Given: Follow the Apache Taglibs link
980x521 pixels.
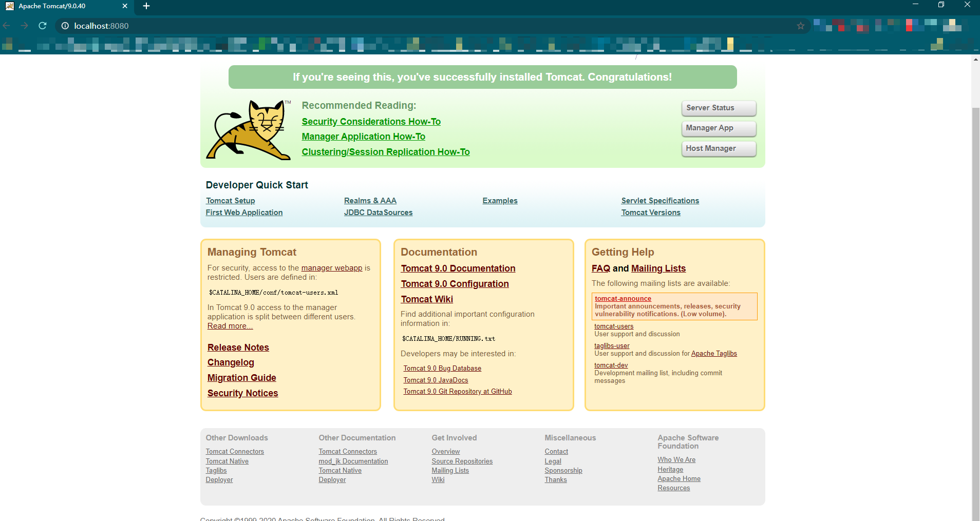Looking at the screenshot, I should point(714,354).
